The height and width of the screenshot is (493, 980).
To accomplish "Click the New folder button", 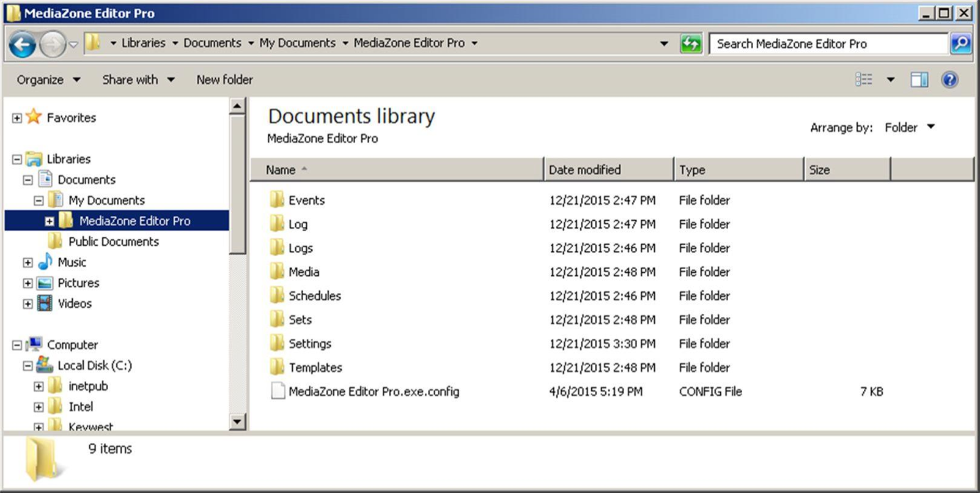I will pyautogui.click(x=224, y=80).
